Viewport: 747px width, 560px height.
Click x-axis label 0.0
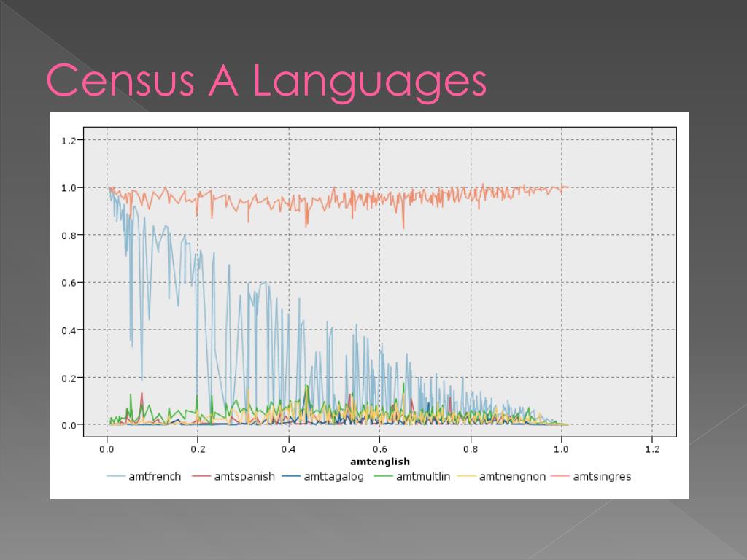pyautogui.click(x=107, y=449)
